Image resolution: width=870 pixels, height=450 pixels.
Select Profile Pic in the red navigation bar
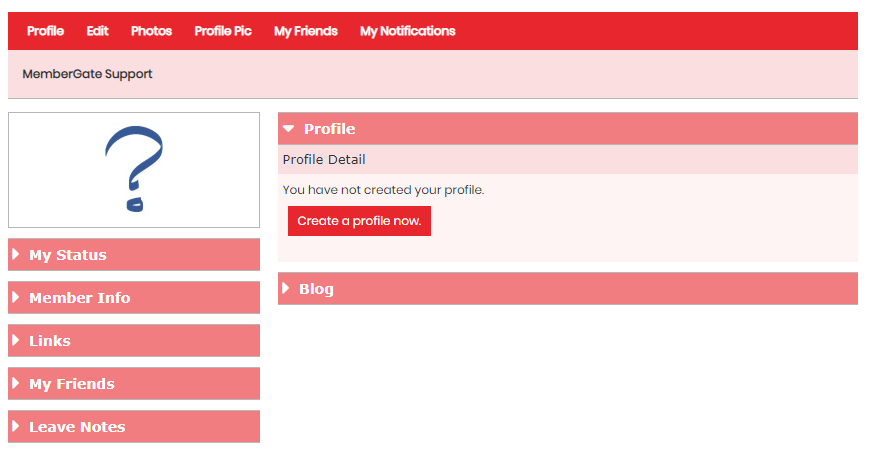tap(223, 31)
